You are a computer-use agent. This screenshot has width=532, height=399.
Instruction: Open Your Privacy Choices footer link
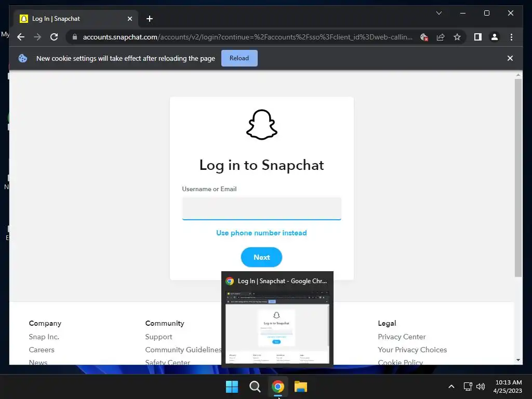pyautogui.click(x=412, y=350)
